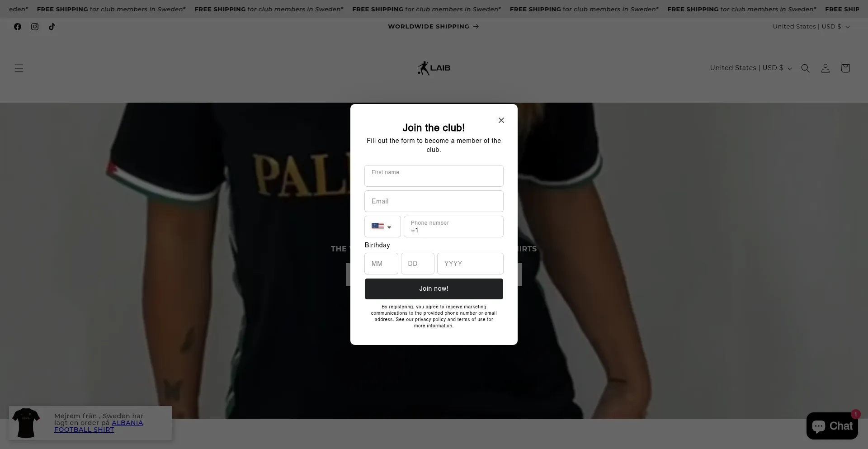
Task: Focus the Email input field
Action: [x=434, y=201]
